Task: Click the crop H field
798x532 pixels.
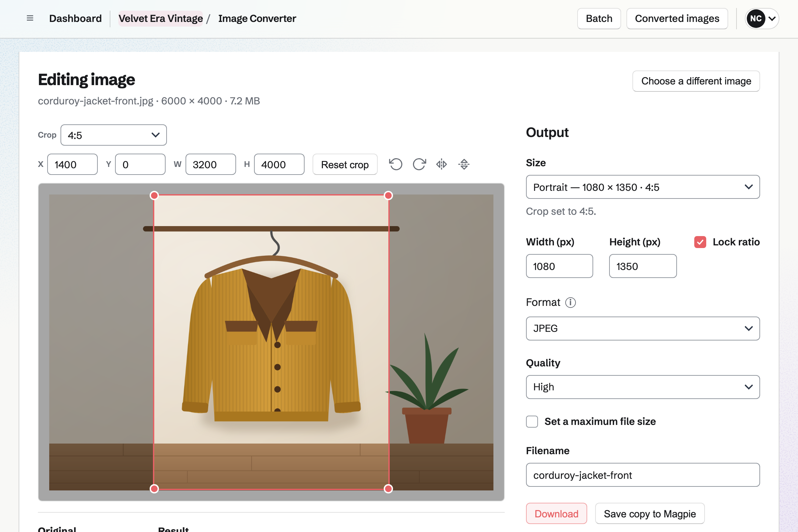Action: [279, 165]
